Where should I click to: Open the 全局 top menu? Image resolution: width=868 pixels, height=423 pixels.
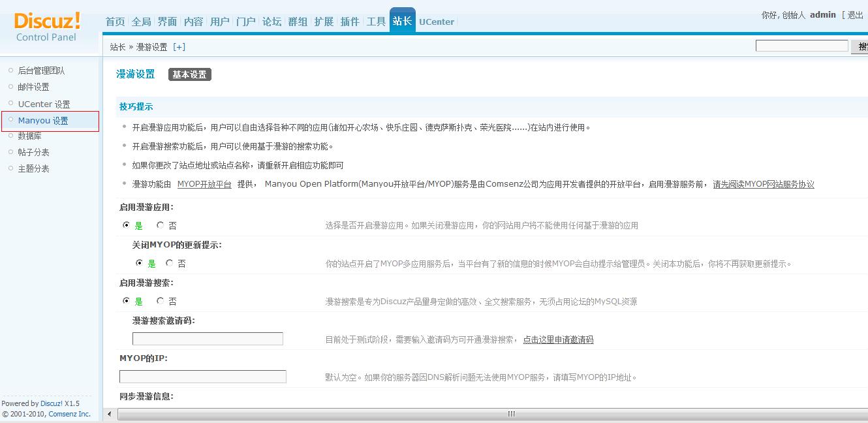pyautogui.click(x=142, y=22)
